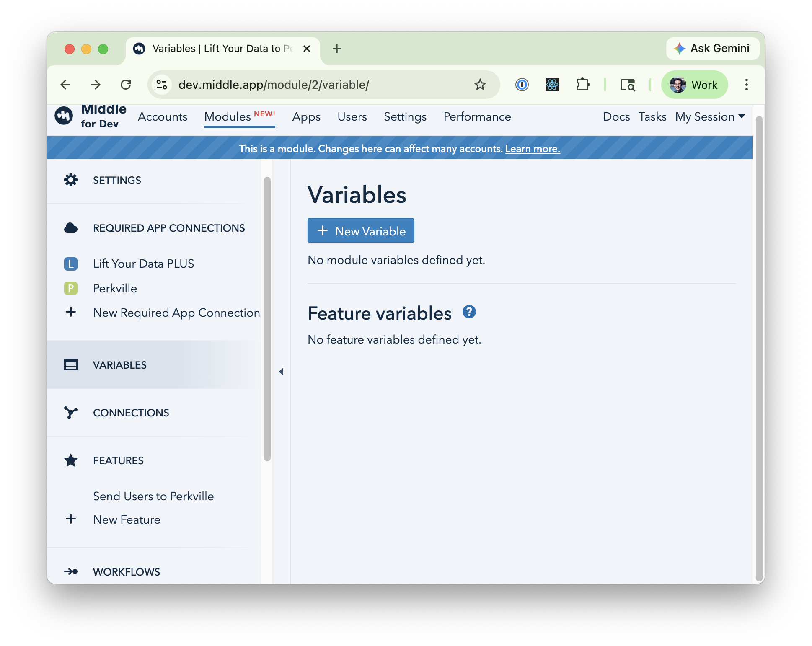
Task: Open site information icon in address bar
Action: 162,85
